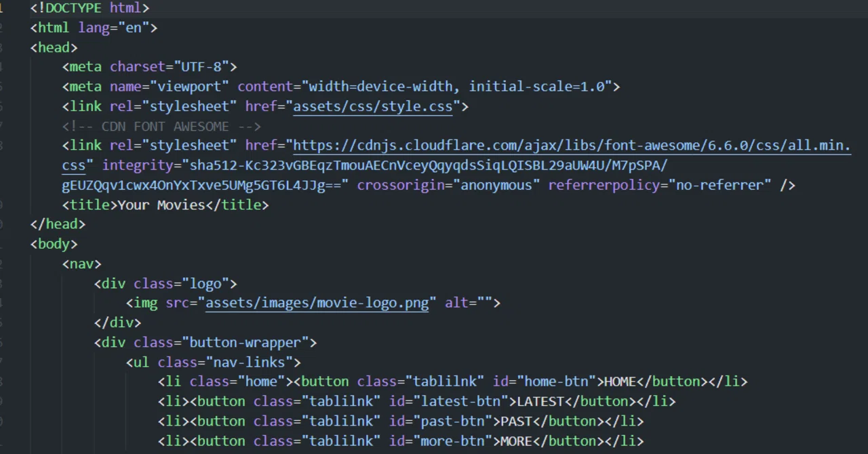Click the empty alt="" attribute
This screenshot has width=868, height=454.
pyautogui.click(x=469, y=303)
